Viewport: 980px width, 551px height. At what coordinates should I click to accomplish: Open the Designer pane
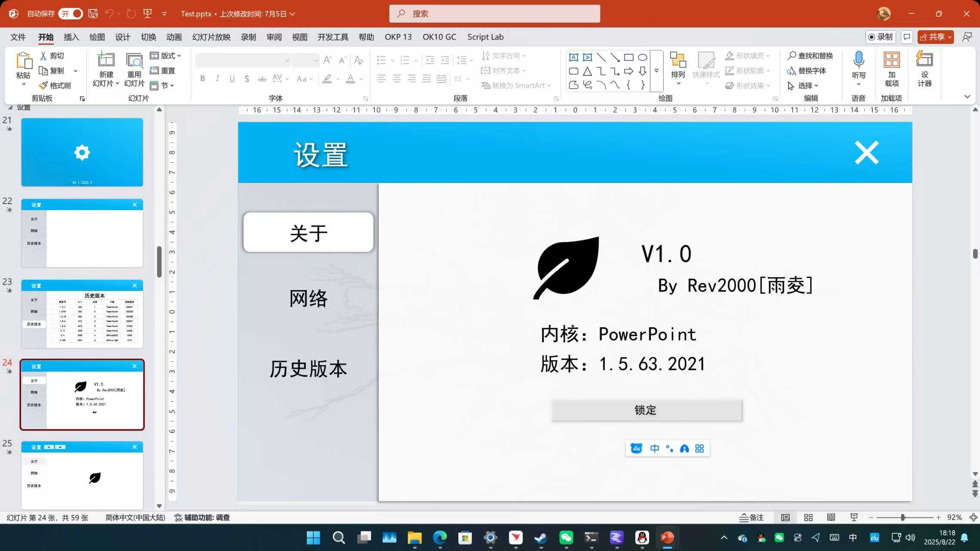coord(924,69)
